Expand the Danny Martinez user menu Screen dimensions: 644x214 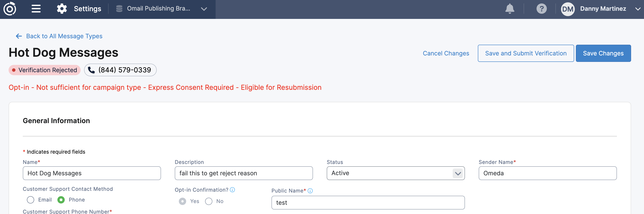[638, 9]
